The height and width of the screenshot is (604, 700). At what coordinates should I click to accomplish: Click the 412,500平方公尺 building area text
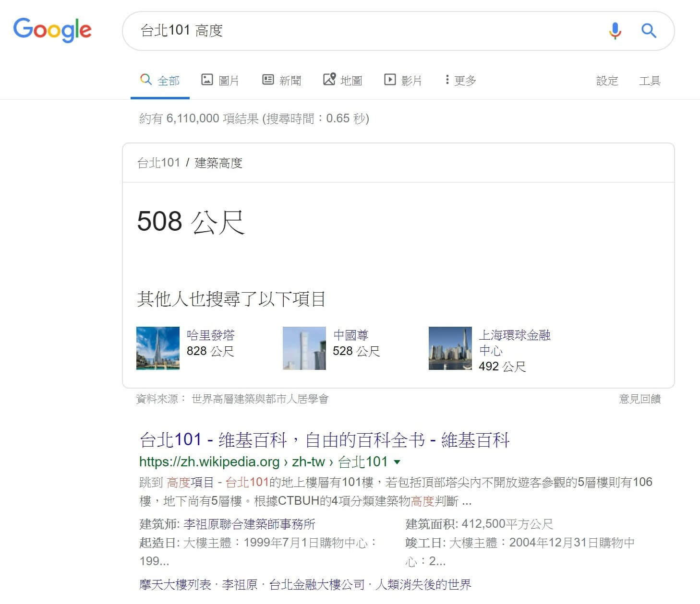coord(507,524)
